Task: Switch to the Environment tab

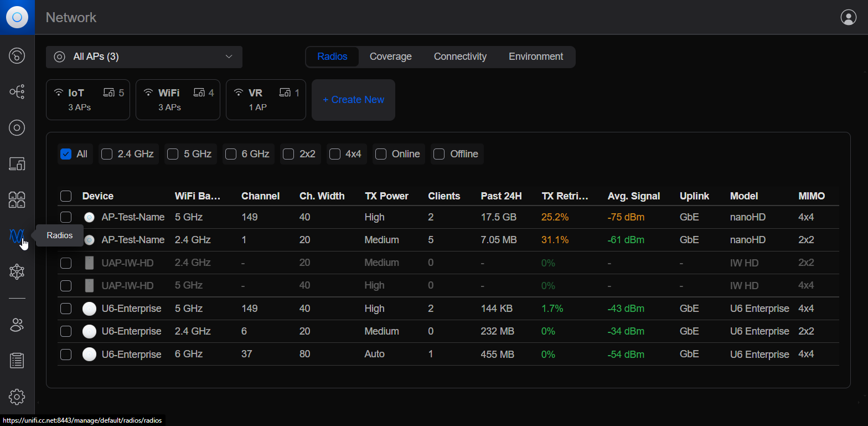Action: click(536, 57)
